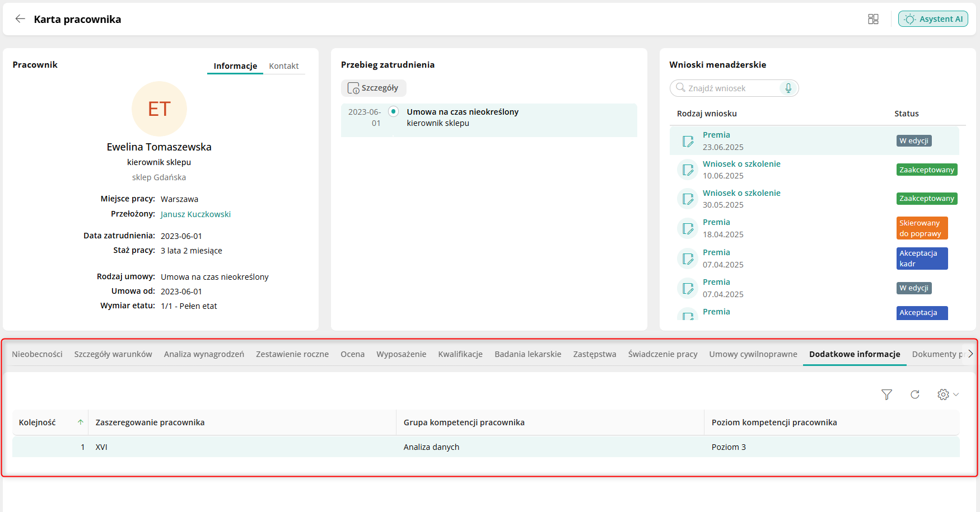Open the table settings gear dropdown
This screenshot has height=512, width=980.
[x=948, y=394]
